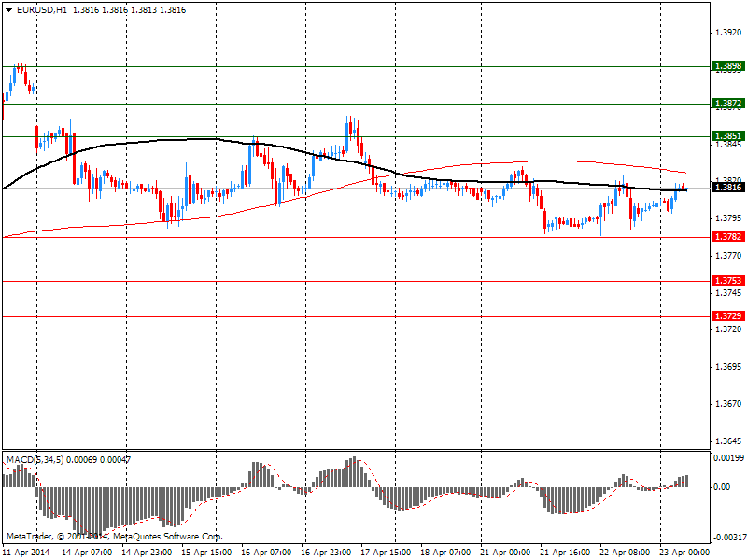This screenshot has height=560, width=747.
Task: Click the 1.3645 value on the price scale
Action: pyautogui.click(x=727, y=441)
